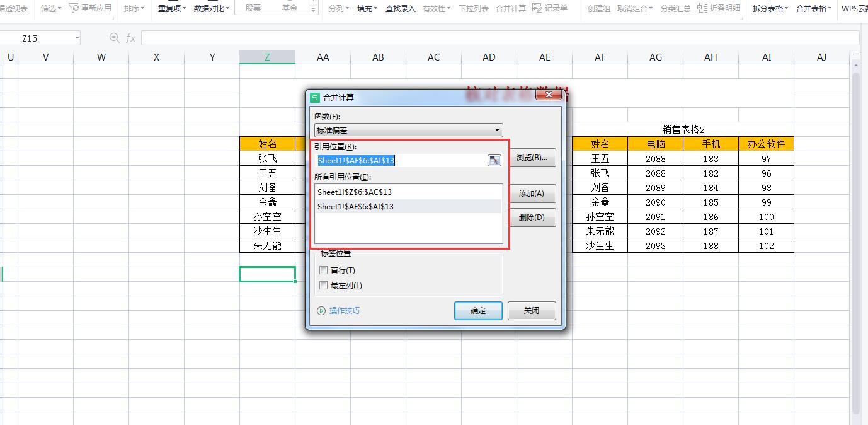
Task: Click the 确定 button
Action: [478, 310]
